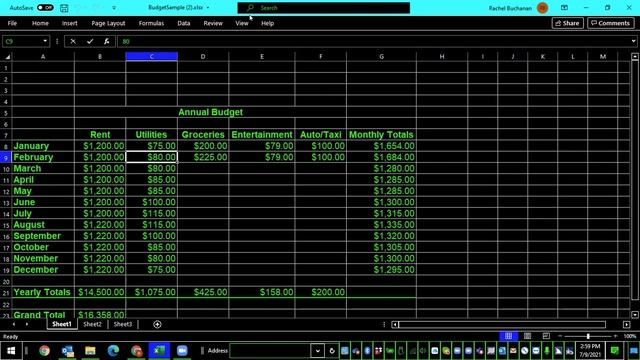Screen dimensions: 640x360
Task: Open Microsoft Edge from the taskbar
Action: tap(113, 351)
